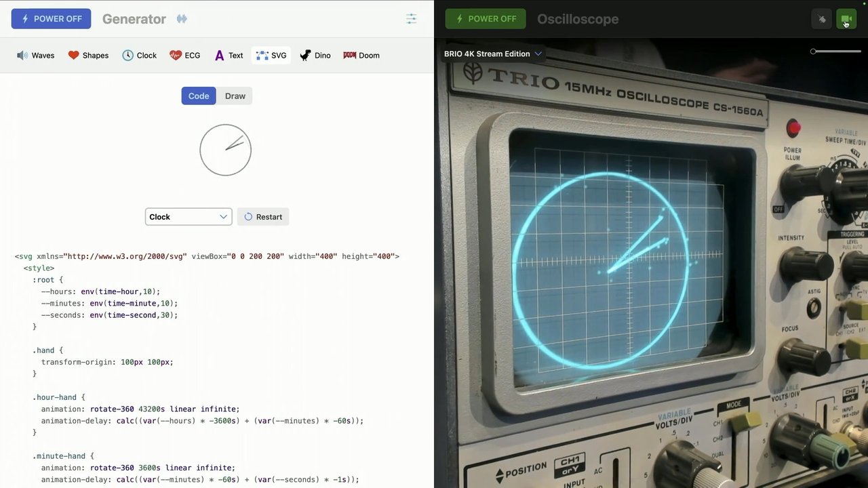Switch to the Waves tab
868x488 pixels.
coord(35,56)
